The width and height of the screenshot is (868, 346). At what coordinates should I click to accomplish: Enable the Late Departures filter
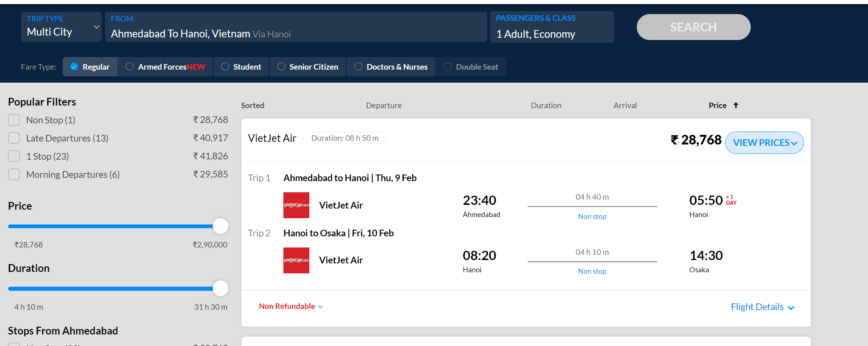pos(14,138)
